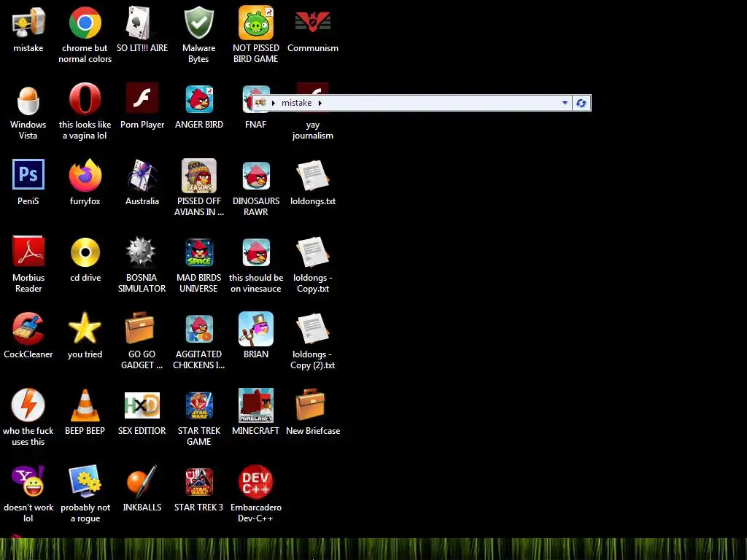This screenshot has height=560, width=747.
Task: Select the 'loldongs - Copy (2).txt' file
Action: click(312, 329)
